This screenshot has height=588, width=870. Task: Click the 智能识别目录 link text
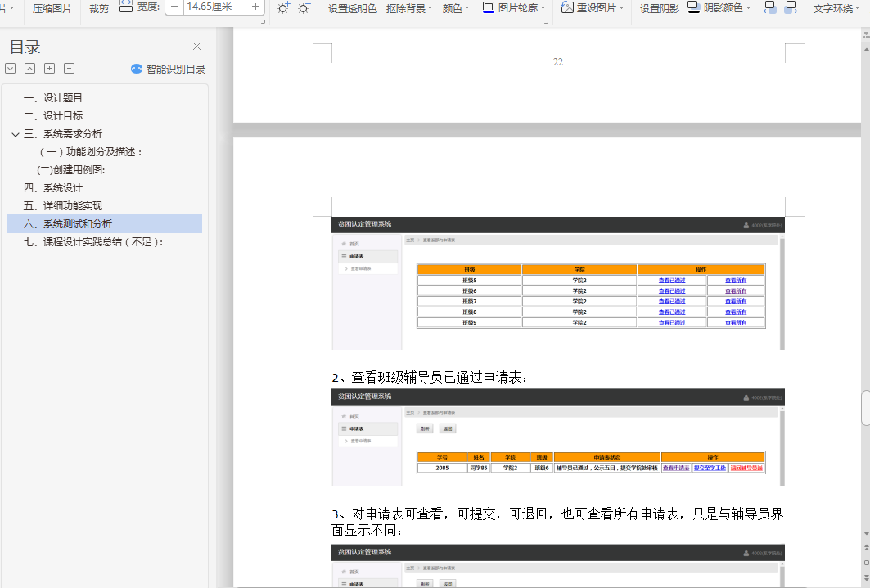tap(175, 70)
